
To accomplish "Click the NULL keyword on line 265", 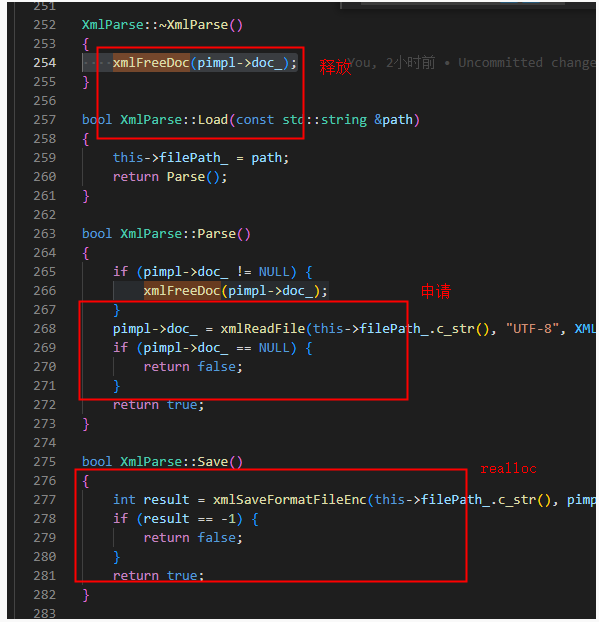I will click(x=274, y=272).
